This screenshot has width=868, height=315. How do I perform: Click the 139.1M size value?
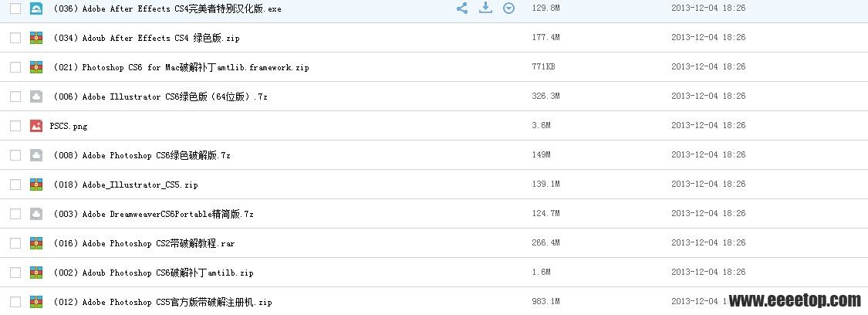[x=545, y=185]
